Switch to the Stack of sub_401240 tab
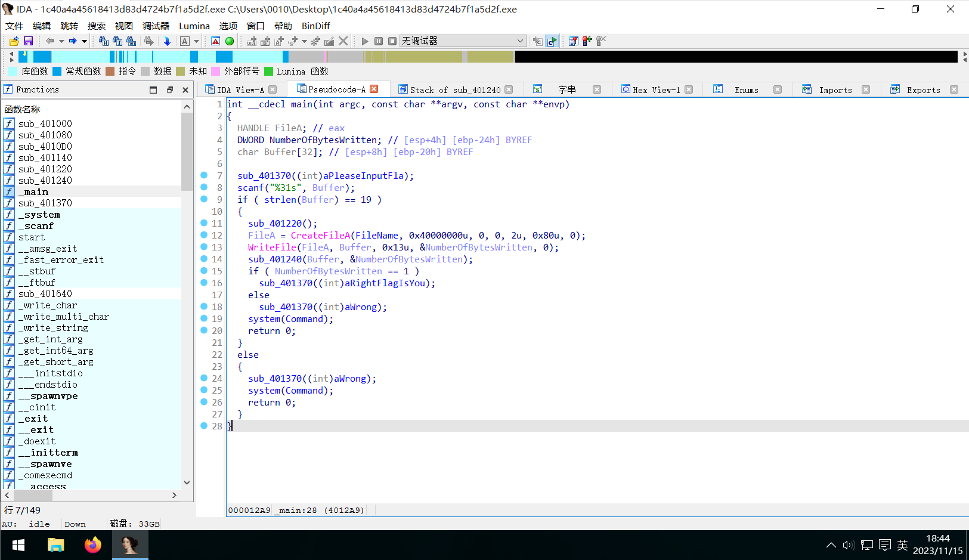The image size is (969, 560). coord(456,90)
